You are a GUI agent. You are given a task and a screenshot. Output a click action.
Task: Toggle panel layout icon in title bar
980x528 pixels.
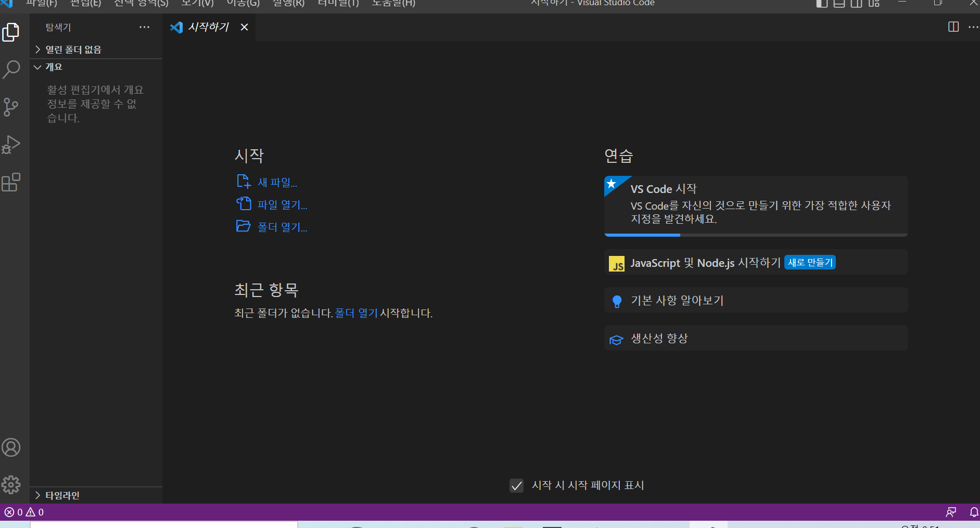click(839, 3)
